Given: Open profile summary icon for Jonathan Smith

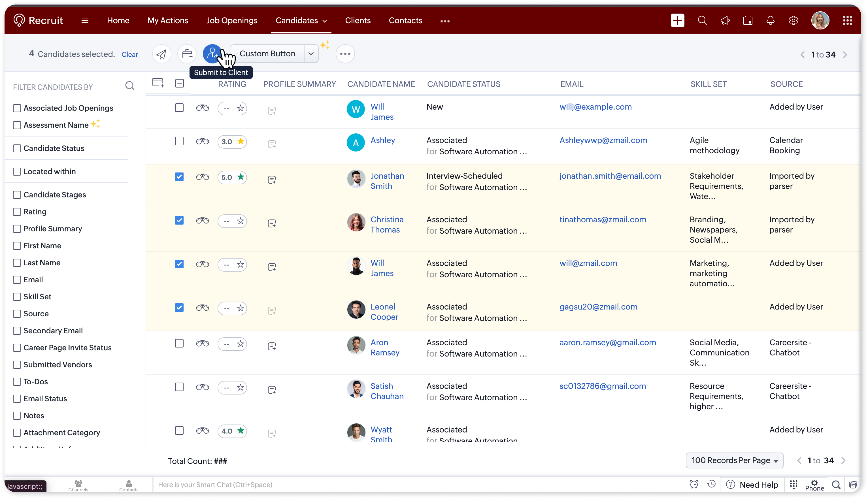Looking at the screenshot, I should [272, 180].
